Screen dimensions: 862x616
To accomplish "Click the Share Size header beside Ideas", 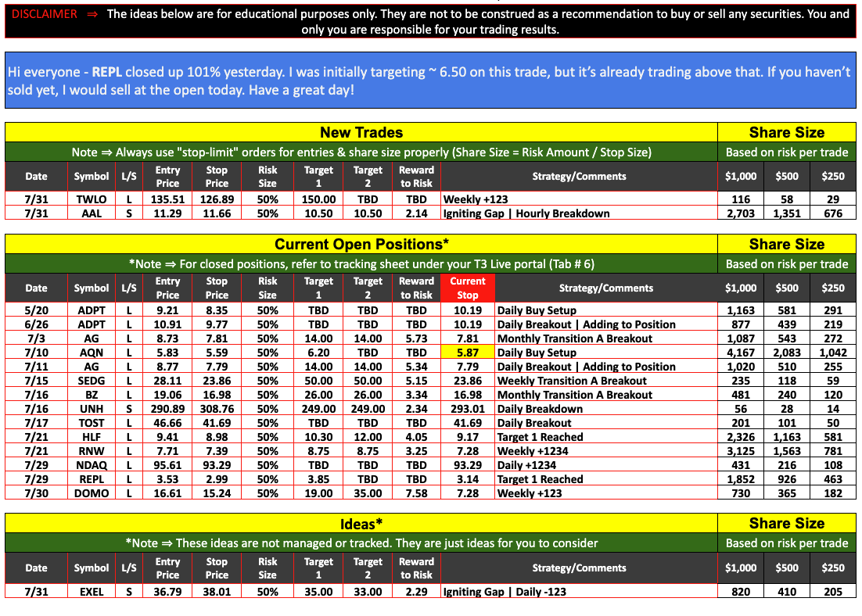I will pyautogui.click(x=786, y=523).
